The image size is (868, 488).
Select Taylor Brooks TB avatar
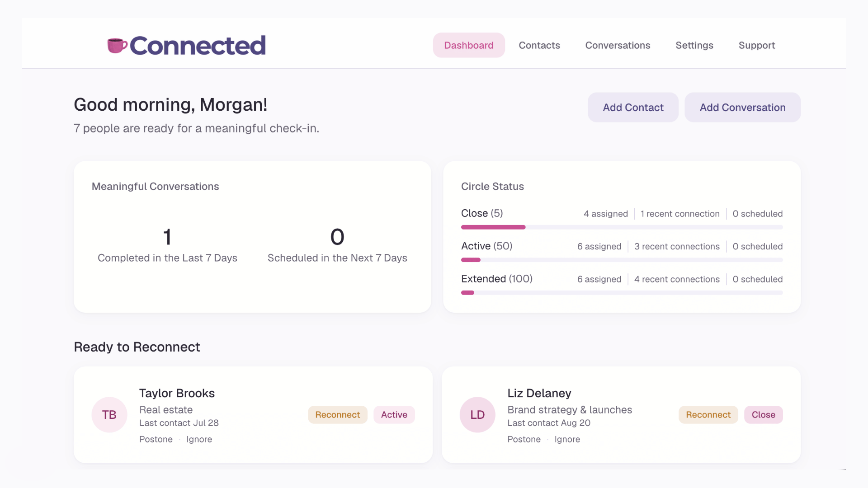pyautogui.click(x=109, y=415)
